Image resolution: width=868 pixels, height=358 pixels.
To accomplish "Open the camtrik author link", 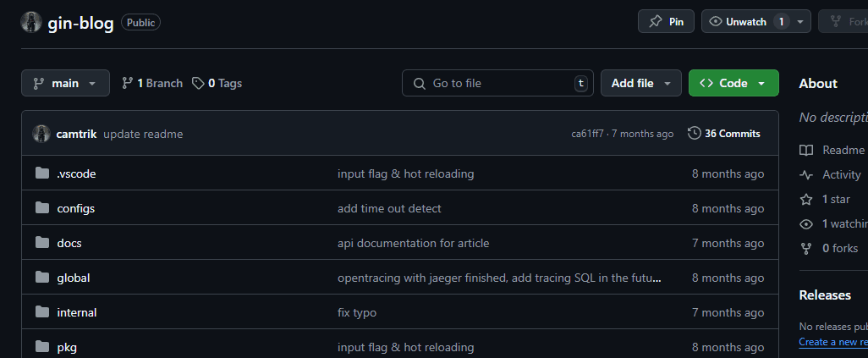I will click(76, 134).
